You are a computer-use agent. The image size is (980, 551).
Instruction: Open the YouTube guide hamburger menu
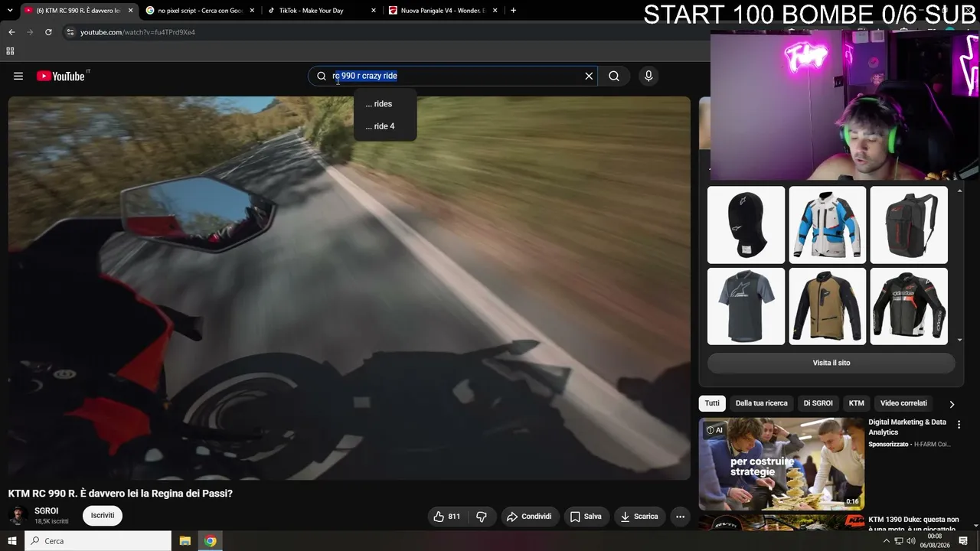18,76
